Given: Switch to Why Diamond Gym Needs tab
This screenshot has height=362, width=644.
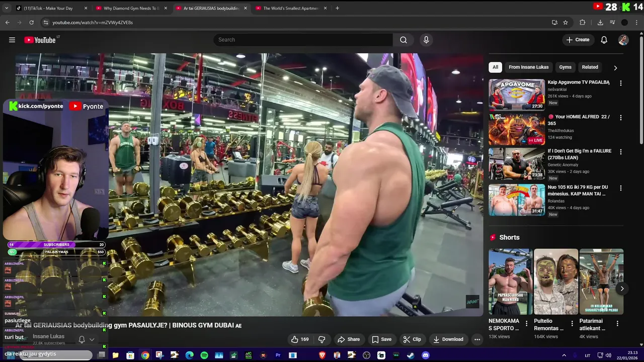Looking at the screenshot, I should (132, 8).
